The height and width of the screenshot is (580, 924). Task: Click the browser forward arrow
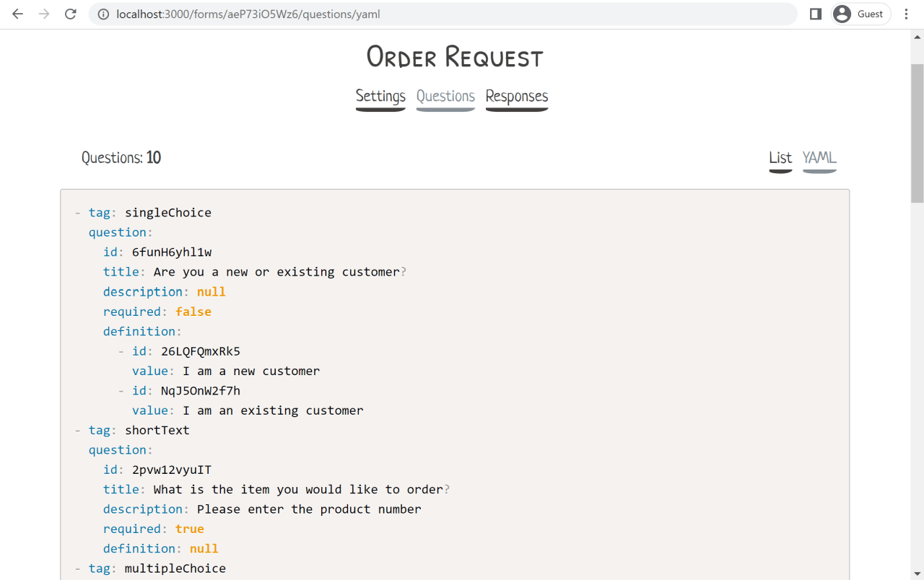point(43,14)
